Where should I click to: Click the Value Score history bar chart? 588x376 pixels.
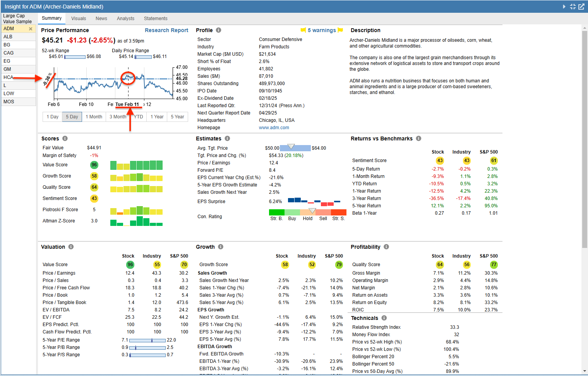136,165
